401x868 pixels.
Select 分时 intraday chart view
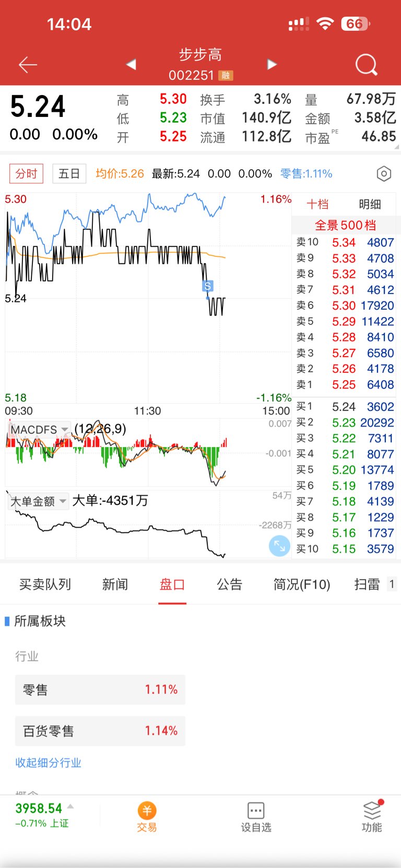tap(27, 174)
